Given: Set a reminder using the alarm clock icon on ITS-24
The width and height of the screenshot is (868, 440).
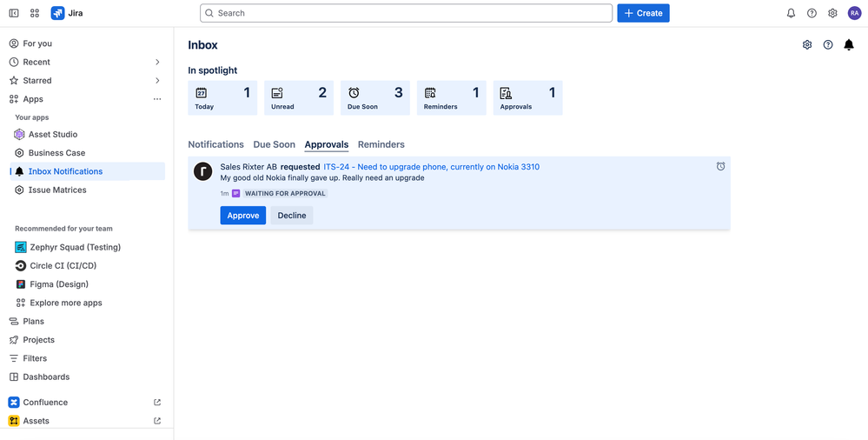Looking at the screenshot, I should tap(721, 166).
